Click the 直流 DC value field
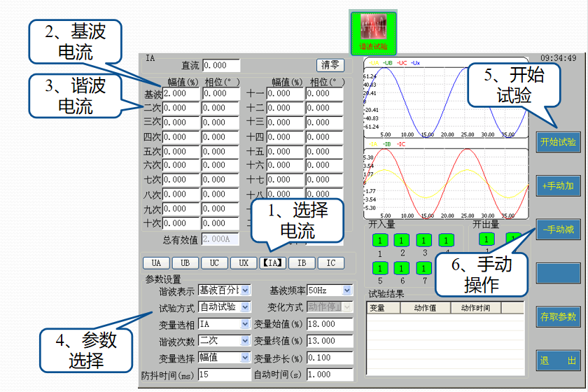 [x=221, y=66]
